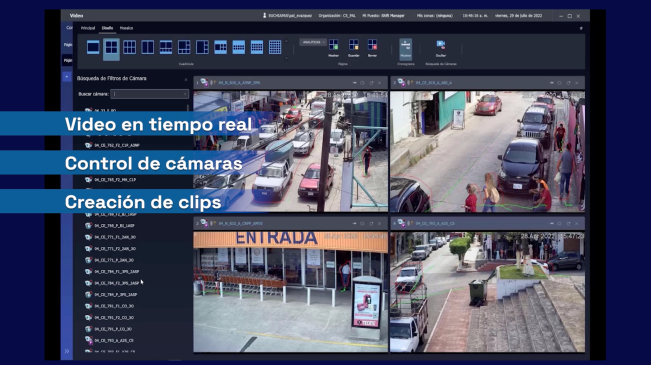Refresh the top-right camera tile

568,83
